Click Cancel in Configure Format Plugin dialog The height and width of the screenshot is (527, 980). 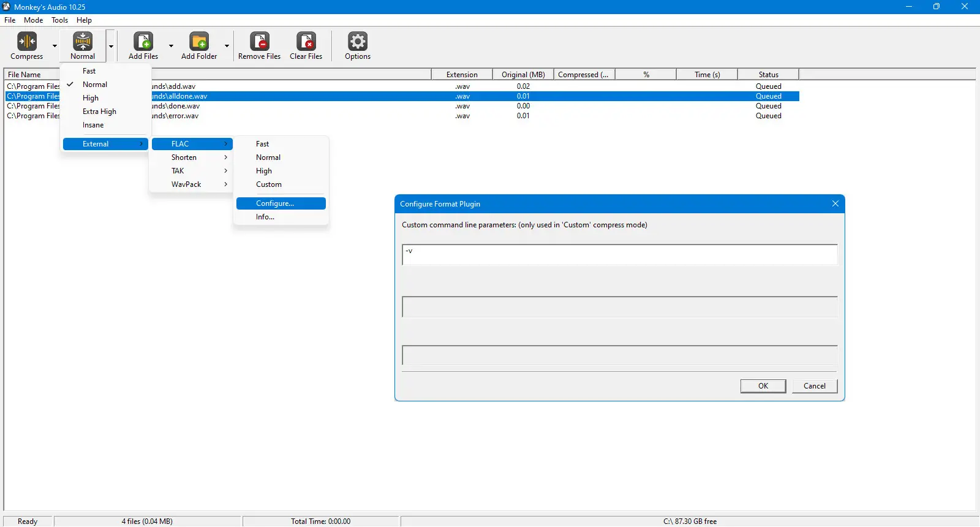coord(815,386)
